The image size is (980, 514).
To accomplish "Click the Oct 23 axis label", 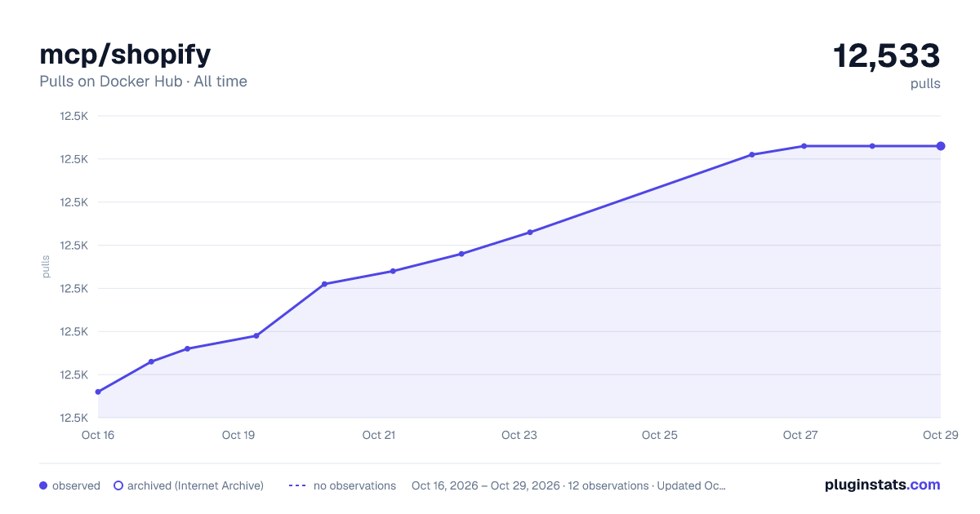I will [519, 435].
